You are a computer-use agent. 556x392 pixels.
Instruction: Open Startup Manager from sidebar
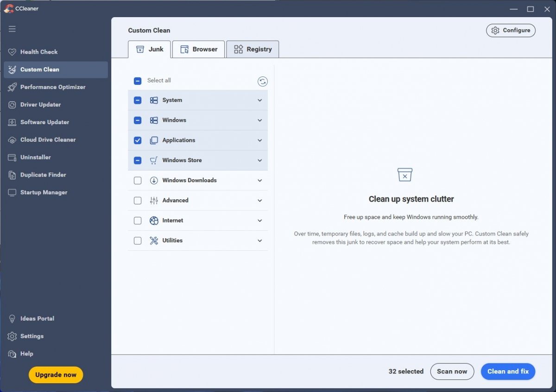click(x=44, y=193)
